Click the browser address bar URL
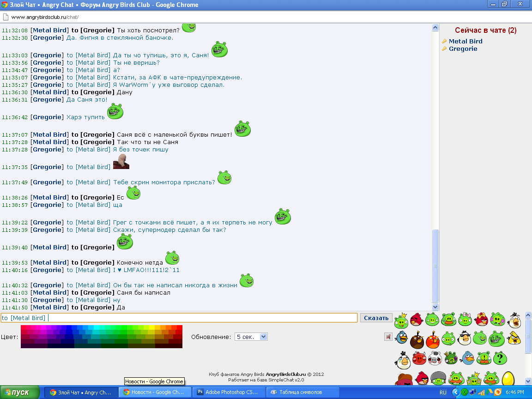The width and height of the screenshot is (532, 399). pyautogui.click(x=45, y=17)
